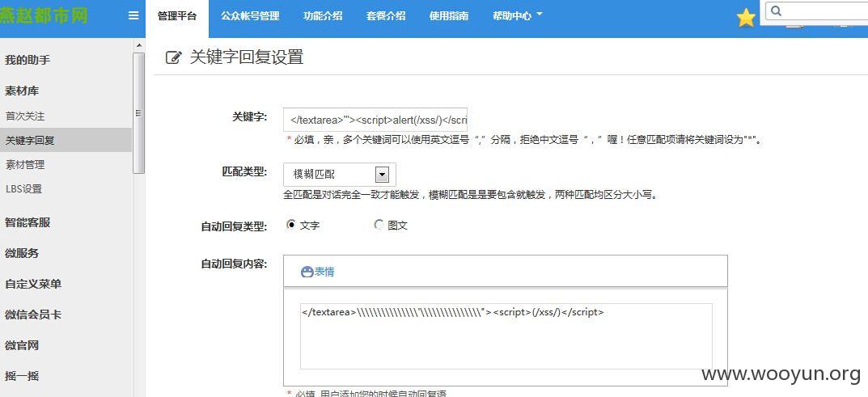Open 我的助手 in the sidebar

28,60
